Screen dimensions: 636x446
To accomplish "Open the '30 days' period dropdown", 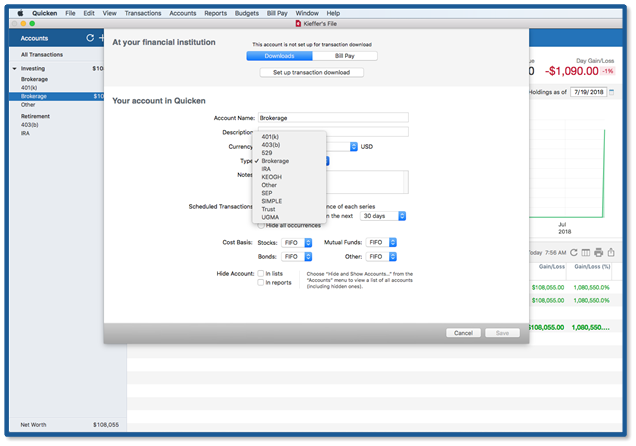I will pyautogui.click(x=384, y=216).
